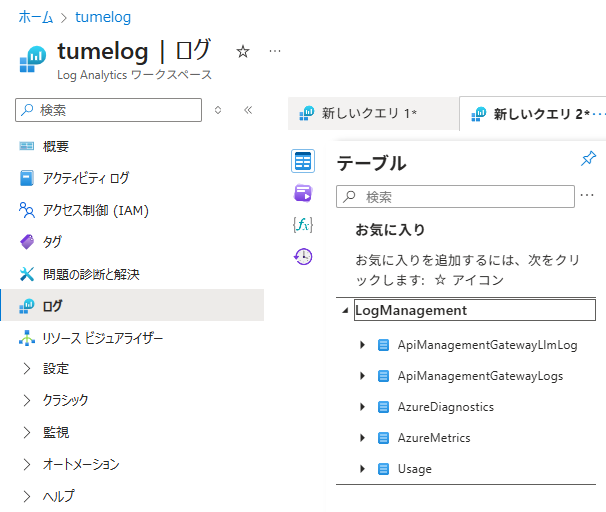Click the テーブル panel heading
The image size is (606, 512).
tap(371, 163)
